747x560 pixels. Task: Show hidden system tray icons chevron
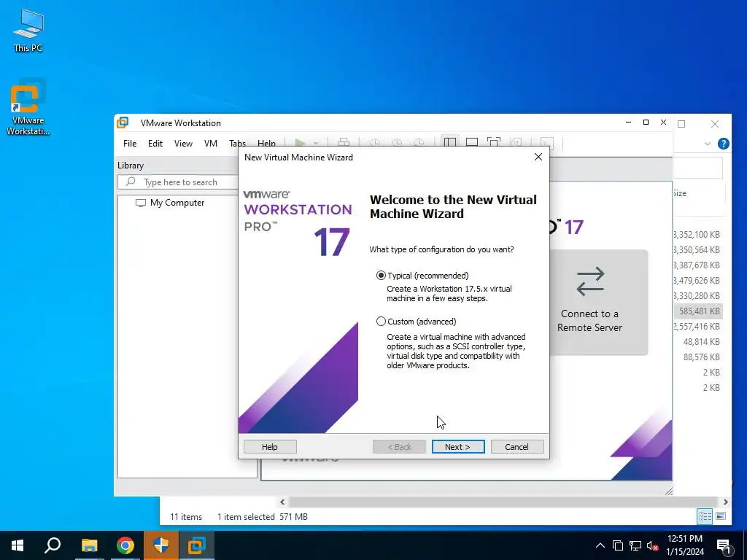pos(600,545)
